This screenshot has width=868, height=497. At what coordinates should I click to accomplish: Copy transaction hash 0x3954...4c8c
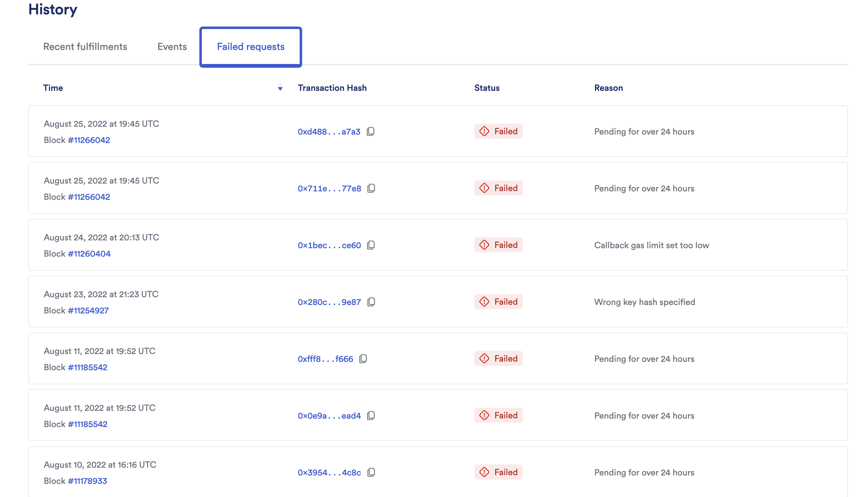371,472
